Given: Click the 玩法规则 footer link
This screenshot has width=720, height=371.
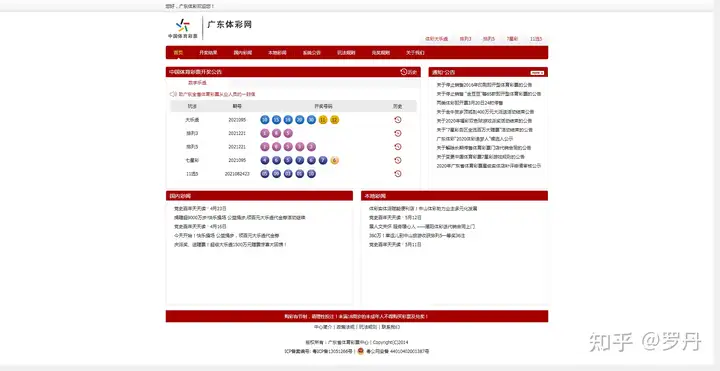Looking at the screenshot, I should (x=368, y=327).
